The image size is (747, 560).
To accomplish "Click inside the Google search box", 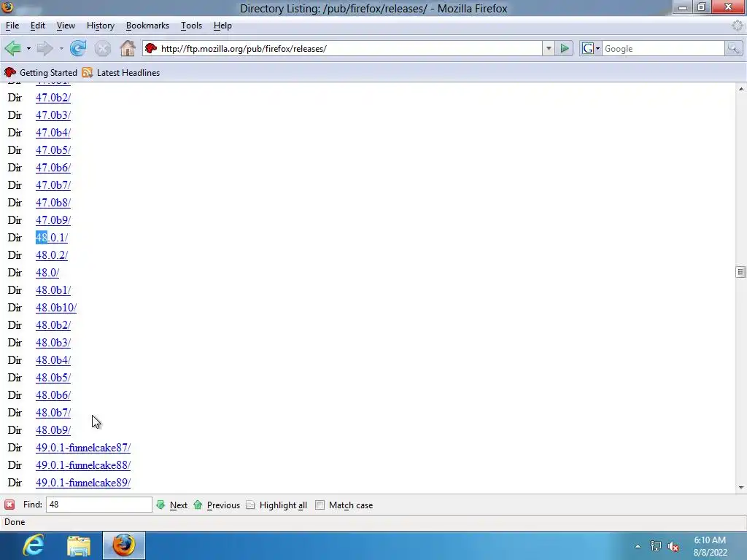I will [663, 49].
